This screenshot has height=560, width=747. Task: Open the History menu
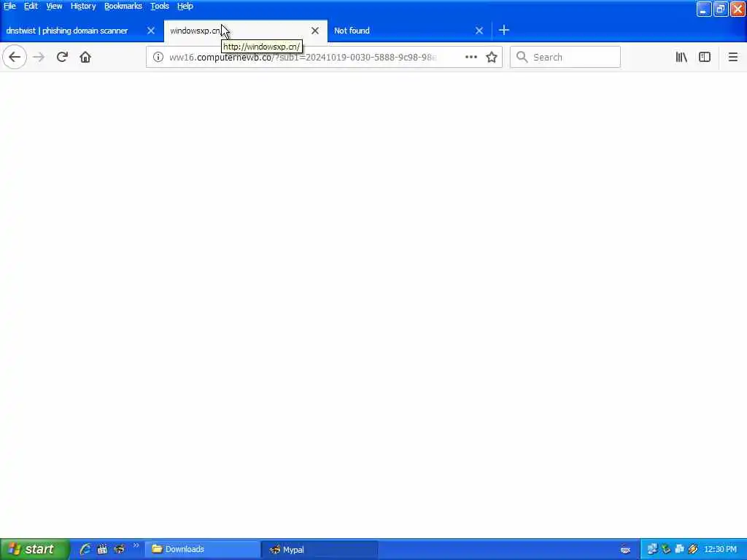tap(83, 6)
